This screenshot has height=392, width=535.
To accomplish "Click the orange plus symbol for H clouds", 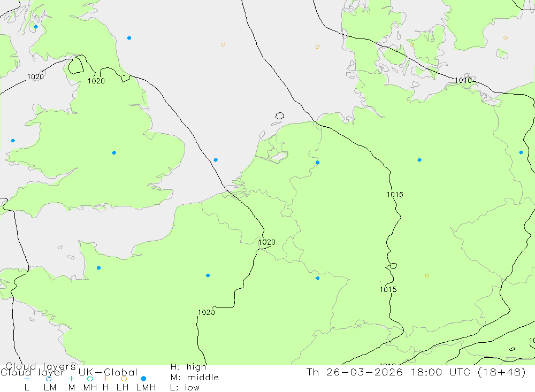I will [105, 379].
